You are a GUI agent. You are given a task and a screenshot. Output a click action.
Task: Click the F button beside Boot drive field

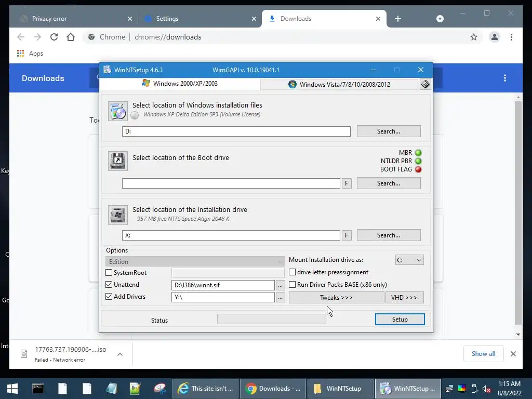(x=347, y=183)
